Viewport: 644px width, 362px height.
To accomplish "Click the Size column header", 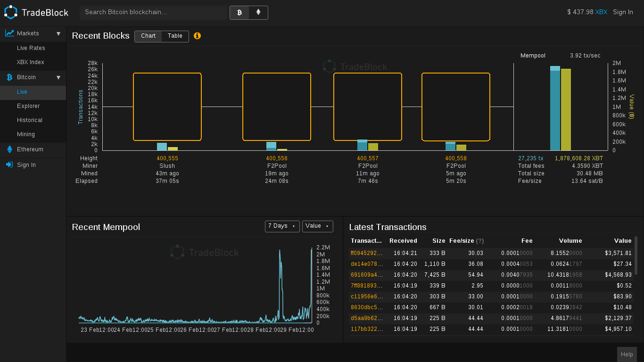I will click(x=439, y=241).
